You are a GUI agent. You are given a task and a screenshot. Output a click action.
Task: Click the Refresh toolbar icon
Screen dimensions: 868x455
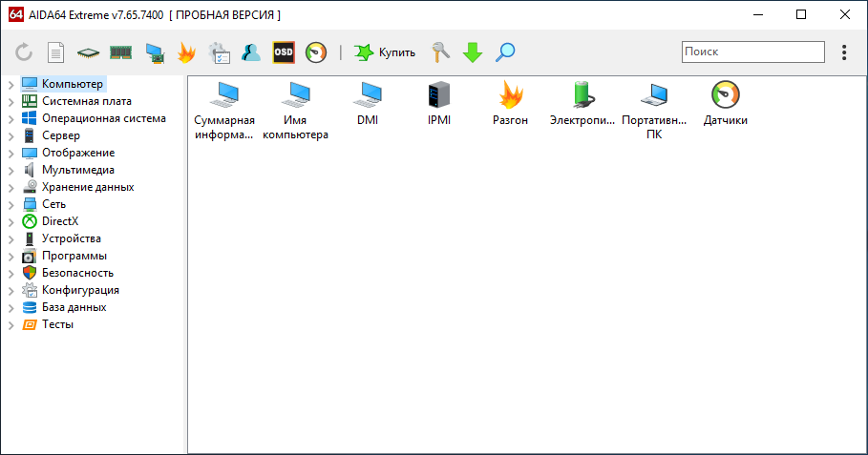coord(24,52)
